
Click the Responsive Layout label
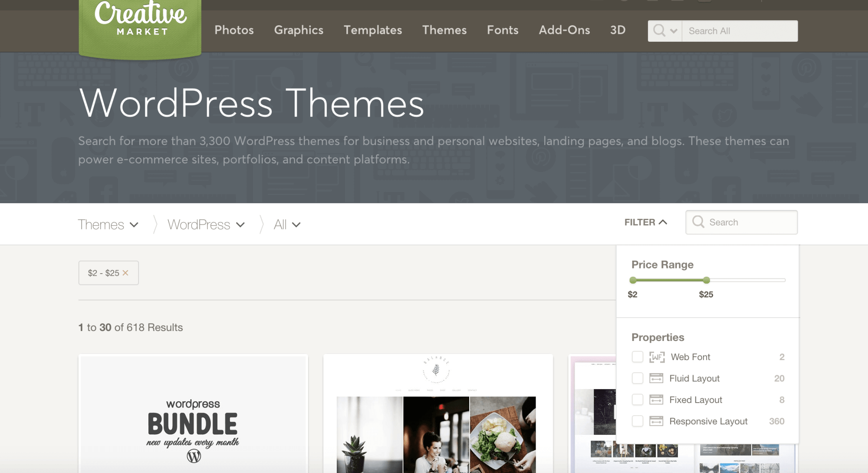[708, 421]
